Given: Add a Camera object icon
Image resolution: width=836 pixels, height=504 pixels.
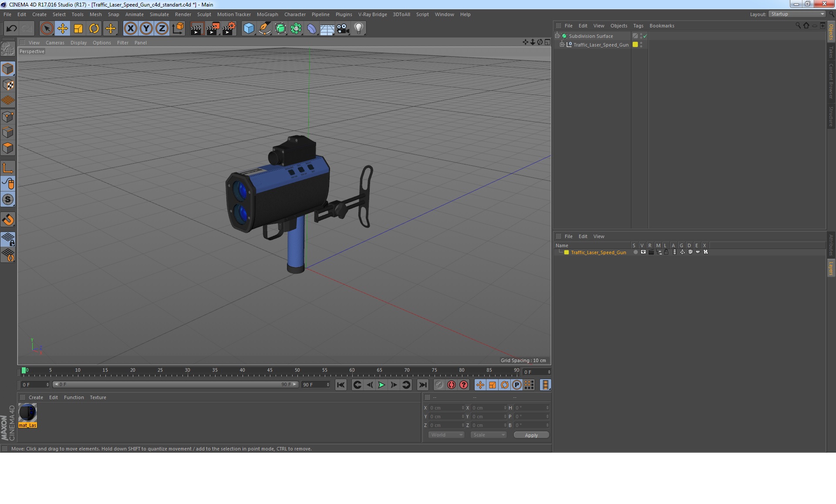Looking at the screenshot, I should coord(343,29).
